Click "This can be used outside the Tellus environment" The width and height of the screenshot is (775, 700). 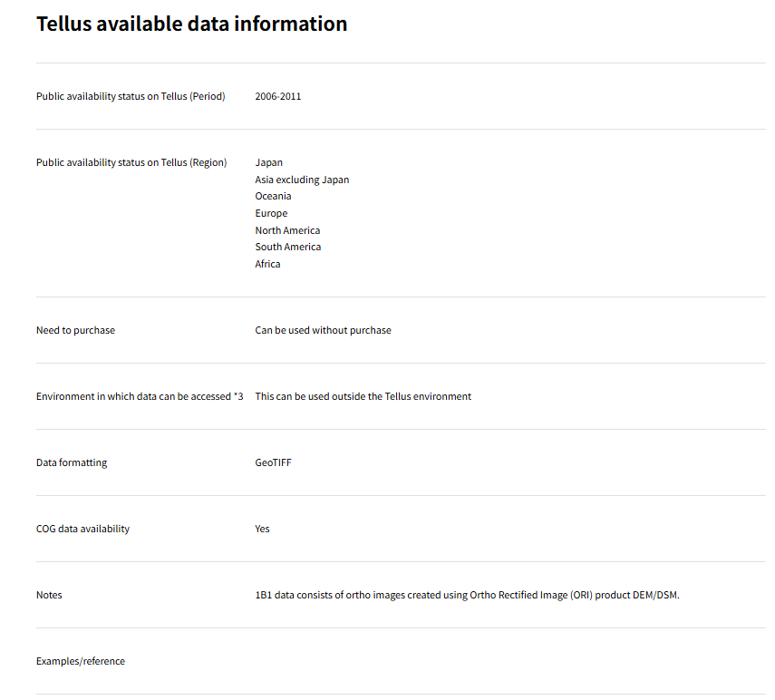(363, 396)
